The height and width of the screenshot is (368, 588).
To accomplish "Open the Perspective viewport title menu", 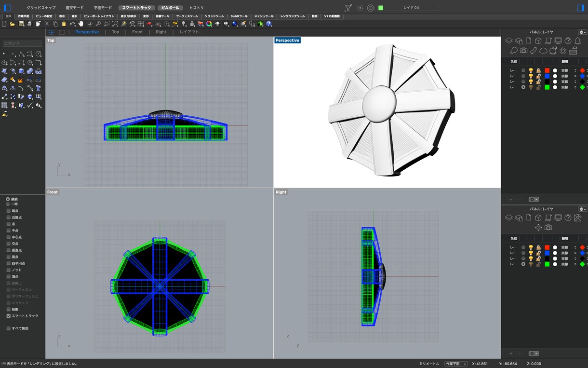I will point(287,41).
